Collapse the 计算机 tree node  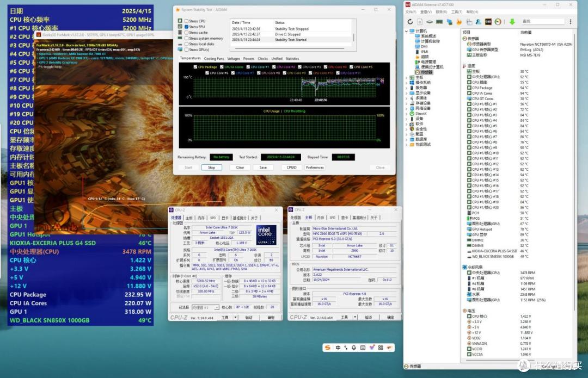[x=407, y=31]
